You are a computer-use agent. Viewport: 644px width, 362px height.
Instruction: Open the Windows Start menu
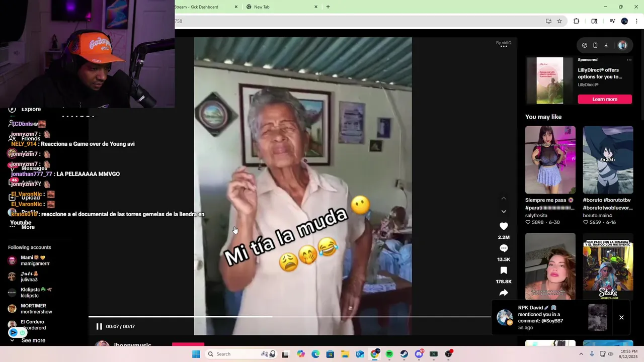pyautogui.click(x=196, y=354)
